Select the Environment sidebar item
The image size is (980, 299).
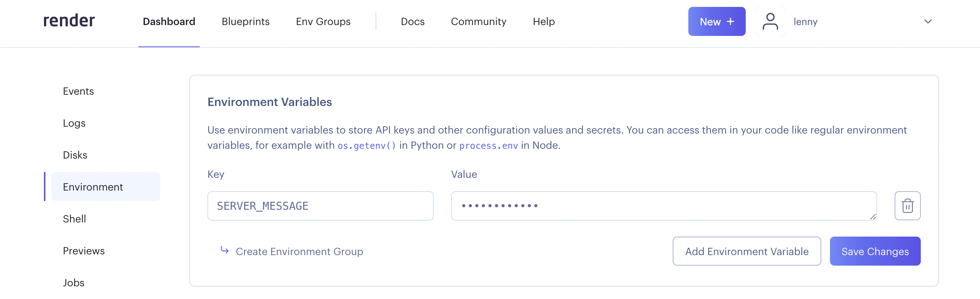point(93,187)
